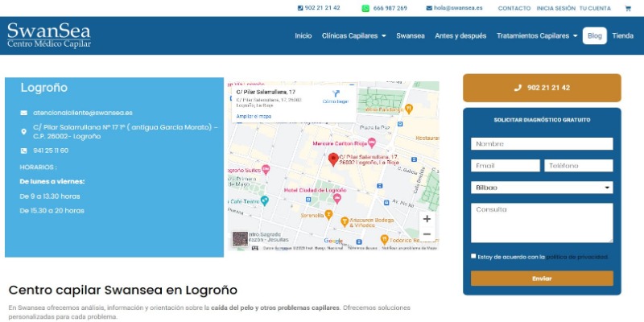Viewport: 644px width, 322px height.
Task: Click the envelope icon beside hola@swansea.es
Action: [429, 8]
